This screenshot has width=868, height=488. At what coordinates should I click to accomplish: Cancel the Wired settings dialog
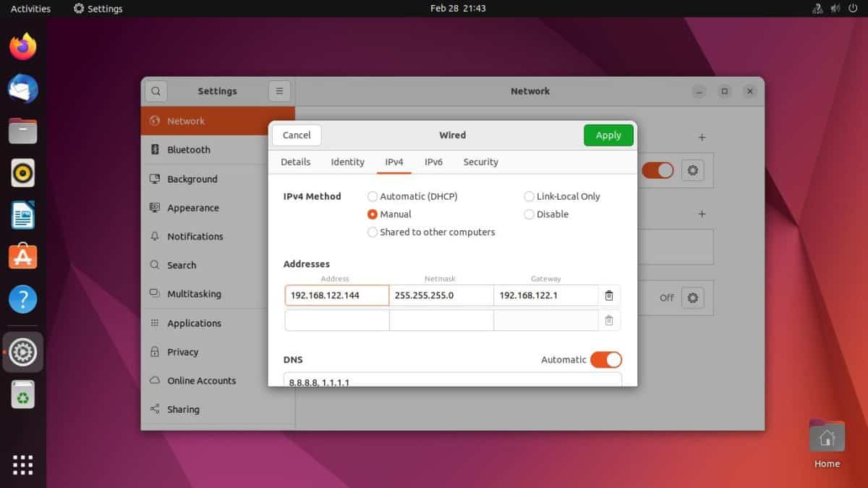click(296, 135)
